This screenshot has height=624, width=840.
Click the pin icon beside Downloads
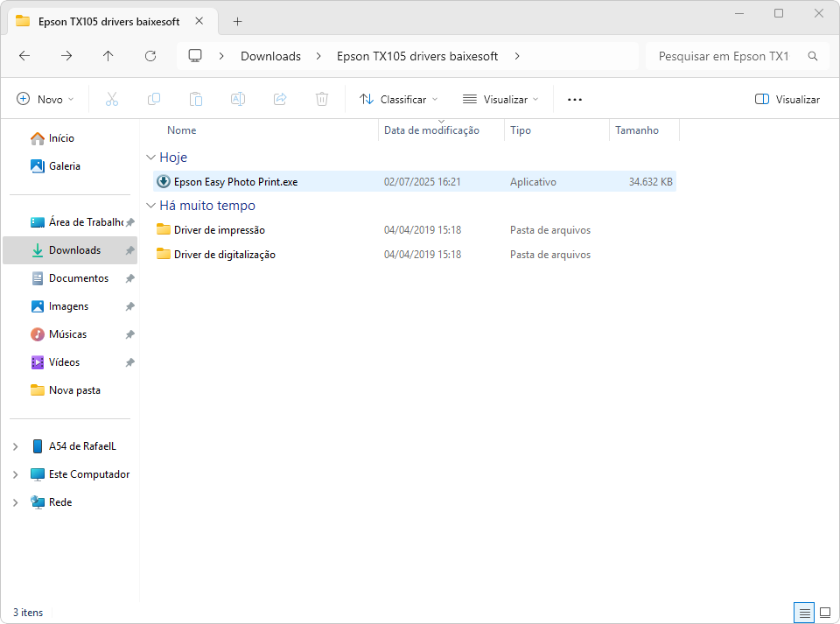click(x=129, y=250)
